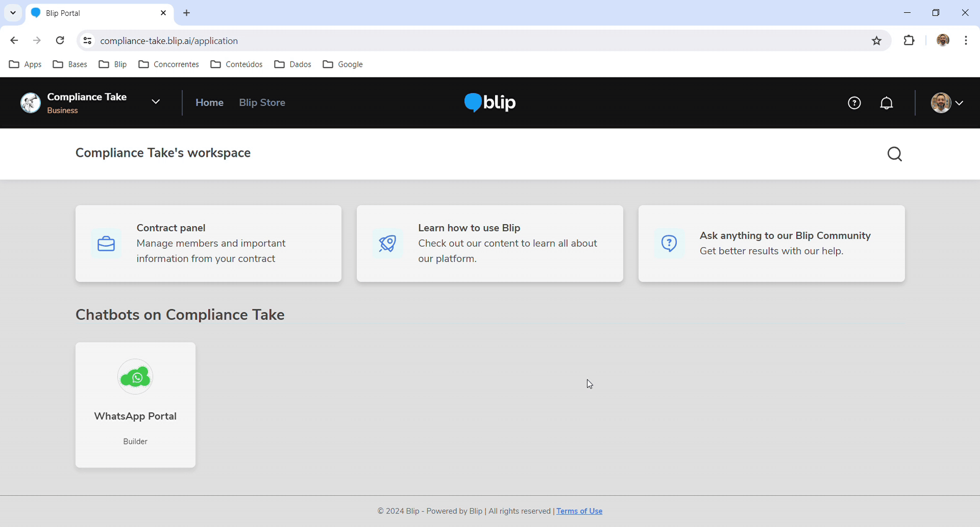This screenshot has height=527, width=980.
Task: Open a new browser tab
Action: (x=187, y=13)
